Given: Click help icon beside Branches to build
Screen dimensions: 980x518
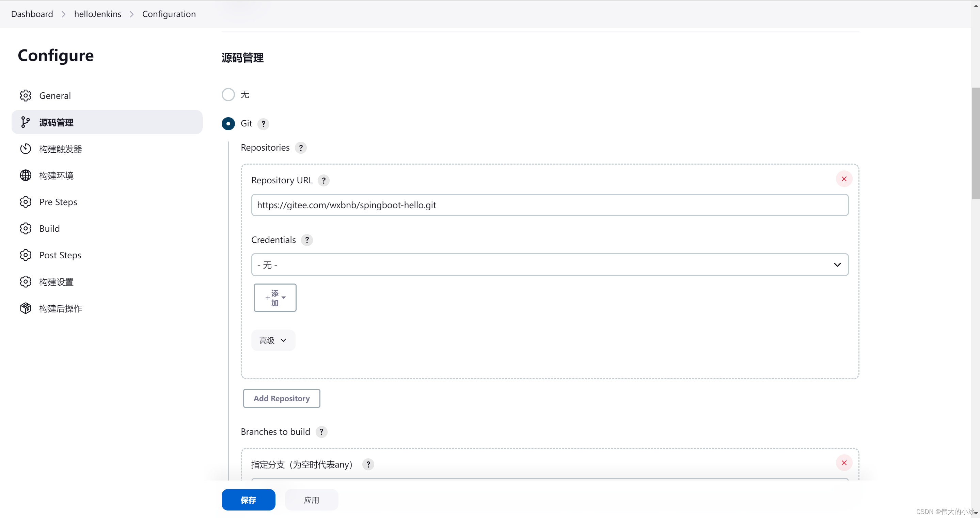Looking at the screenshot, I should pos(321,432).
